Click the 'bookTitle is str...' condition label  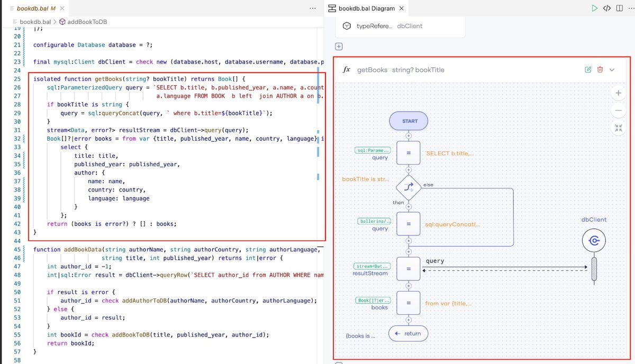coord(366,179)
